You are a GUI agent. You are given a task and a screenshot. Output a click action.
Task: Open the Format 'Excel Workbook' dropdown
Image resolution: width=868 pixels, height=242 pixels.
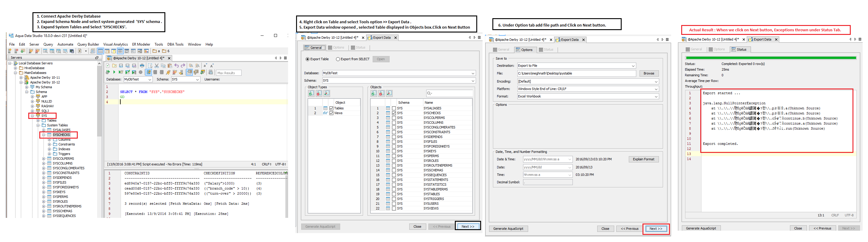point(588,96)
